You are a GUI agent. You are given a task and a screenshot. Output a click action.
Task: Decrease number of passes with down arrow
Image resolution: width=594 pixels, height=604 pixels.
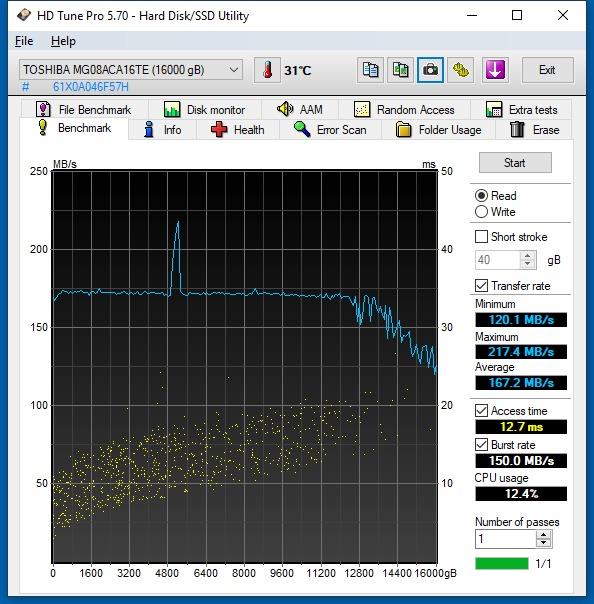tap(544, 543)
